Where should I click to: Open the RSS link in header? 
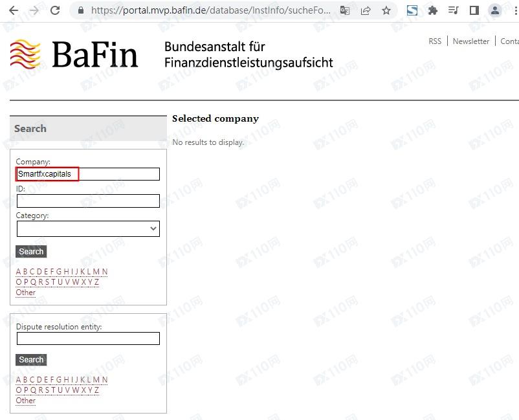point(435,41)
